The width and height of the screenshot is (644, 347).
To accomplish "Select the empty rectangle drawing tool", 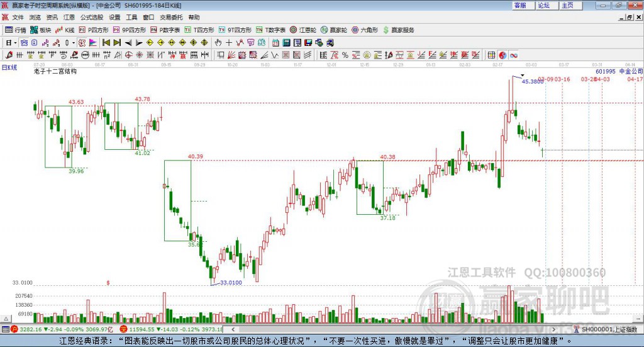I will [x=220, y=55].
